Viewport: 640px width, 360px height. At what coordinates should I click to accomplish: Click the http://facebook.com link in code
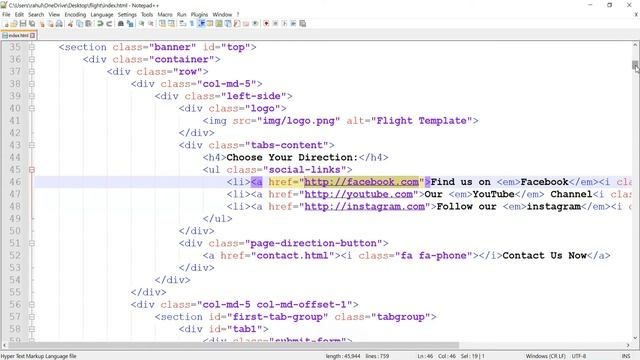(361, 182)
